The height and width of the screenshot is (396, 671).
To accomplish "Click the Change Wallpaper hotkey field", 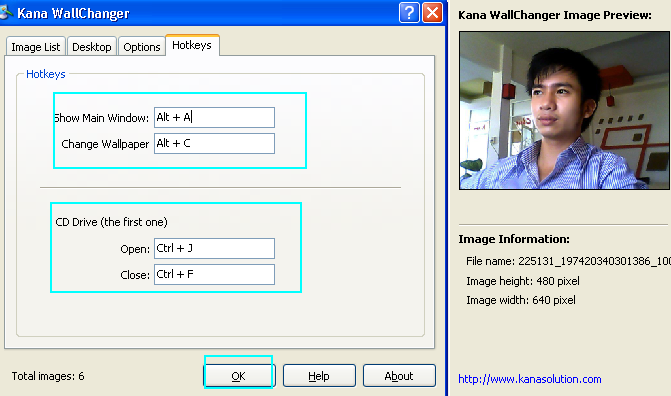I will point(214,143).
